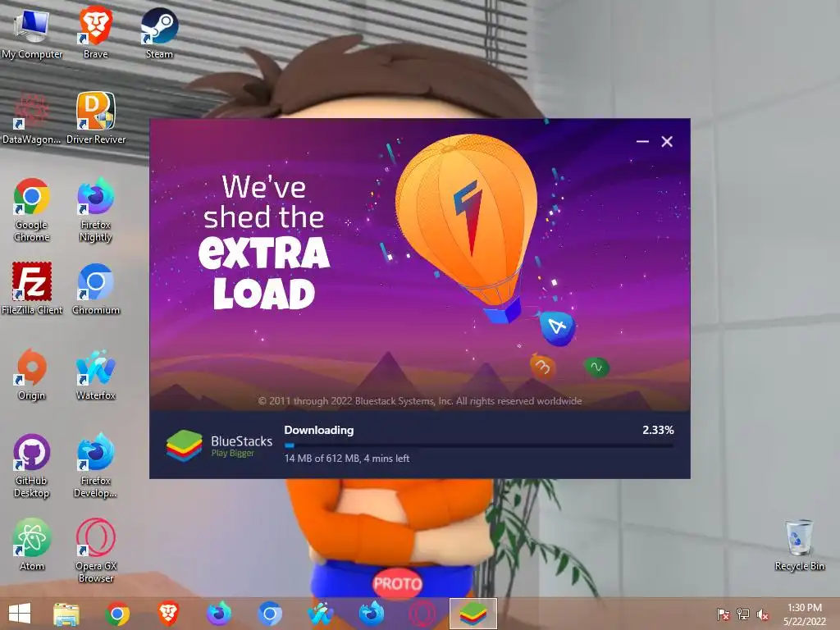
Task: Open the My Computer desktop icon
Action: (x=32, y=32)
